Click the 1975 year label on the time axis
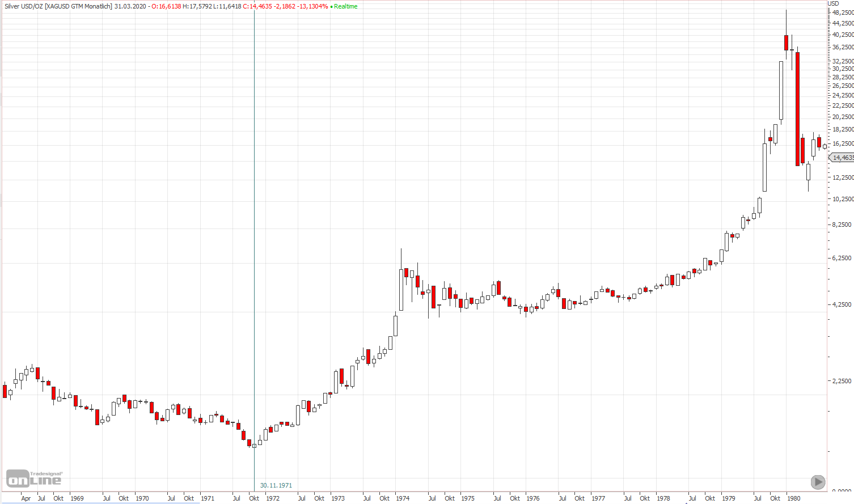 [468, 498]
